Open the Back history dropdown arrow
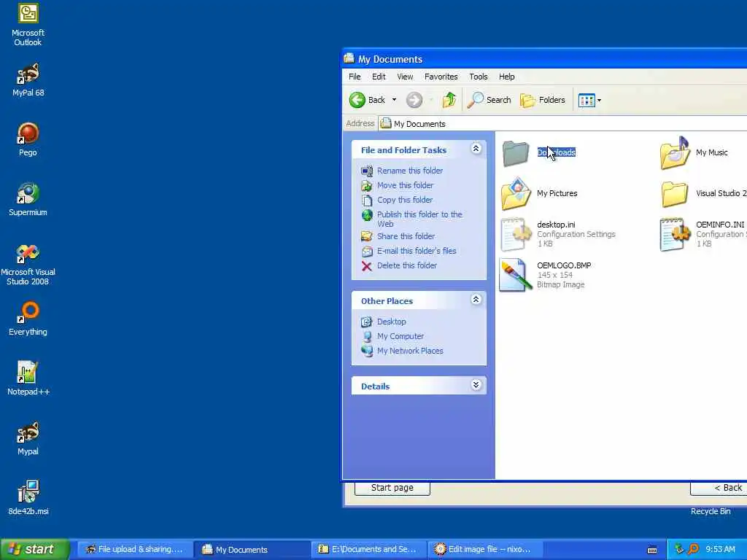 (394, 100)
